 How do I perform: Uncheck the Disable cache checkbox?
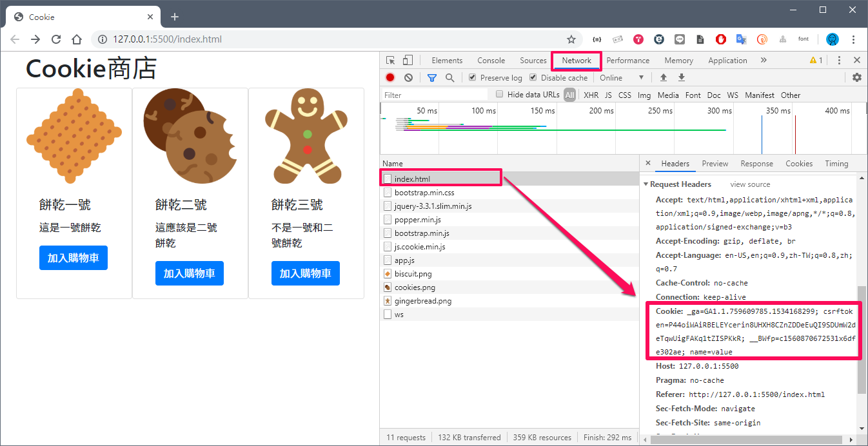pyautogui.click(x=533, y=78)
